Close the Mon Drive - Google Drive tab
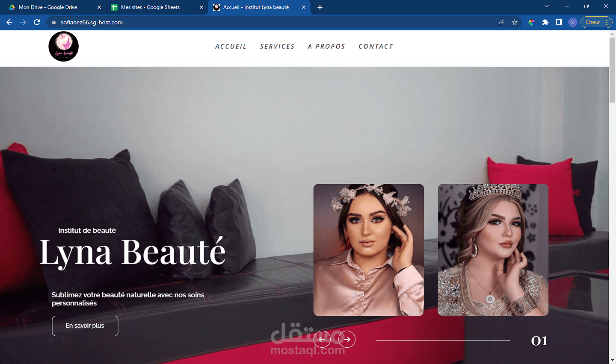The width and height of the screenshot is (616, 364). (99, 7)
